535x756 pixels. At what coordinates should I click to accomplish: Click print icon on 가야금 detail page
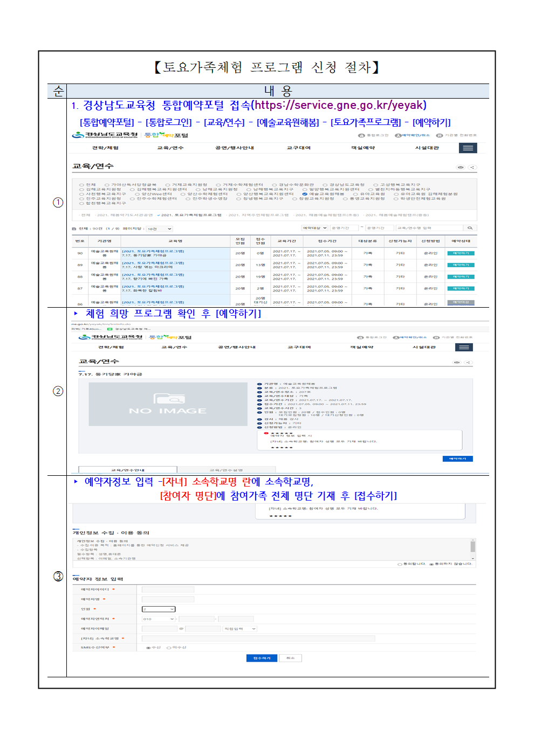457,362
